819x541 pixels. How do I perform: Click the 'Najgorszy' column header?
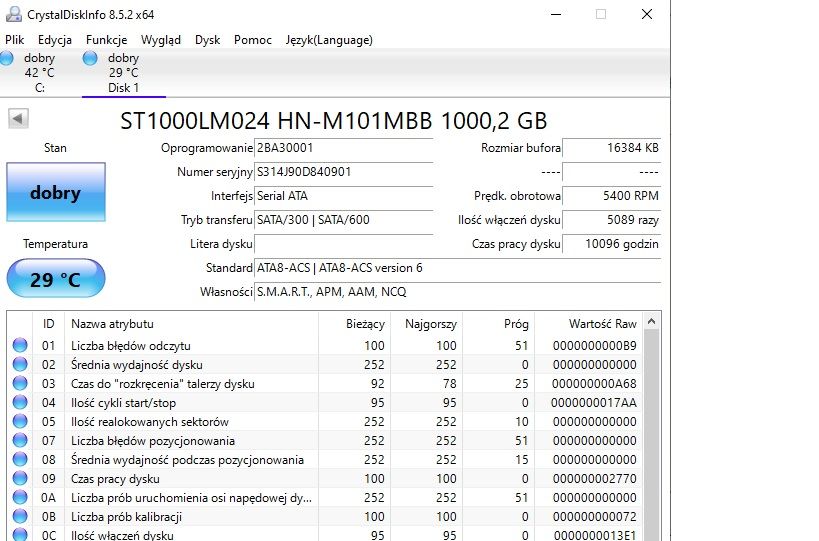tap(426, 324)
